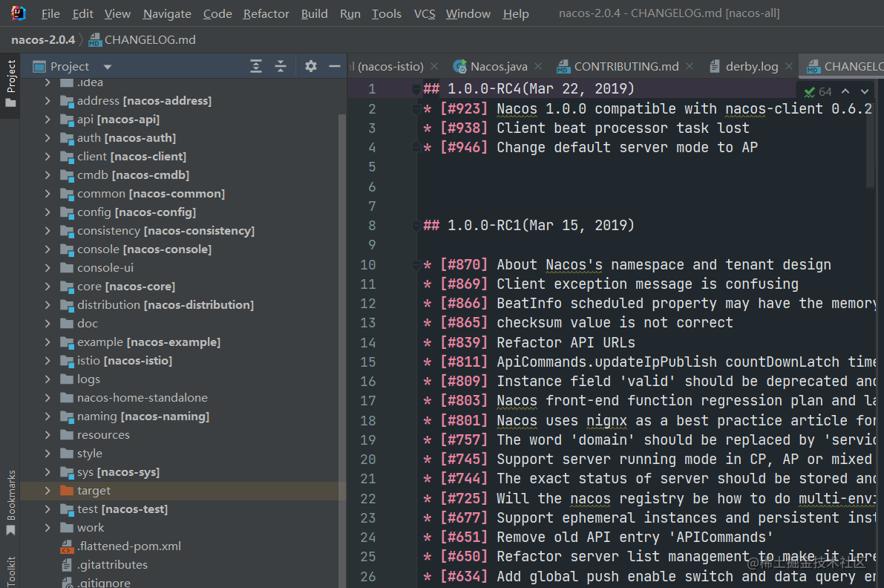
Task: Expand the client [nacos-client] module
Action: tap(48, 157)
